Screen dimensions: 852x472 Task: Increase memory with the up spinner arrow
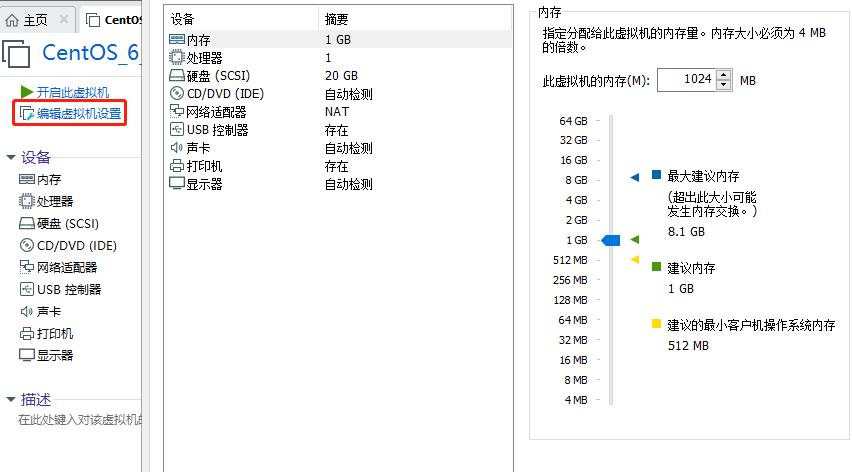[x=724, y=74]
